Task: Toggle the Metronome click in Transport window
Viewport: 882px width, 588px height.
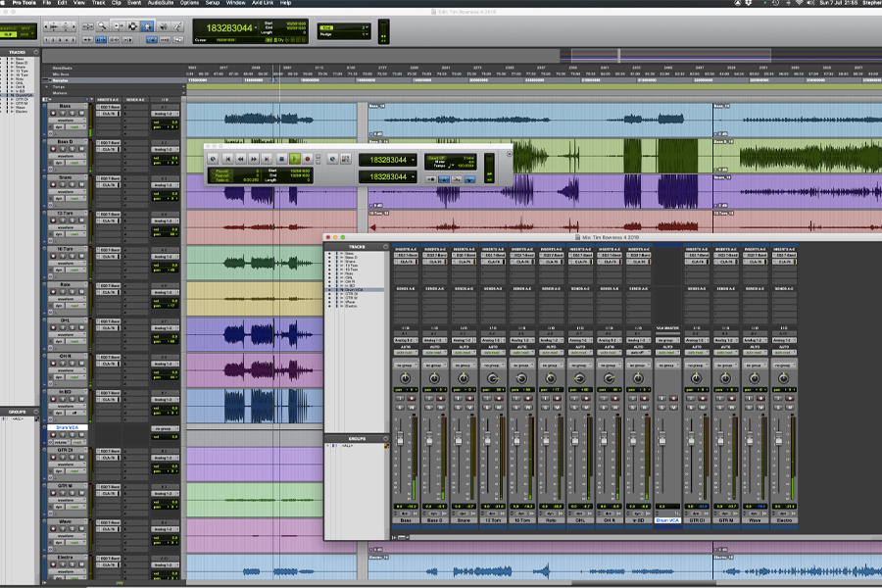Action: (444, 179)
